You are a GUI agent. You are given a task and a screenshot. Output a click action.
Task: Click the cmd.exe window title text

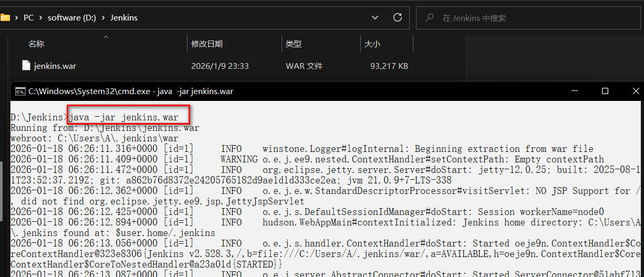[131, 91]
